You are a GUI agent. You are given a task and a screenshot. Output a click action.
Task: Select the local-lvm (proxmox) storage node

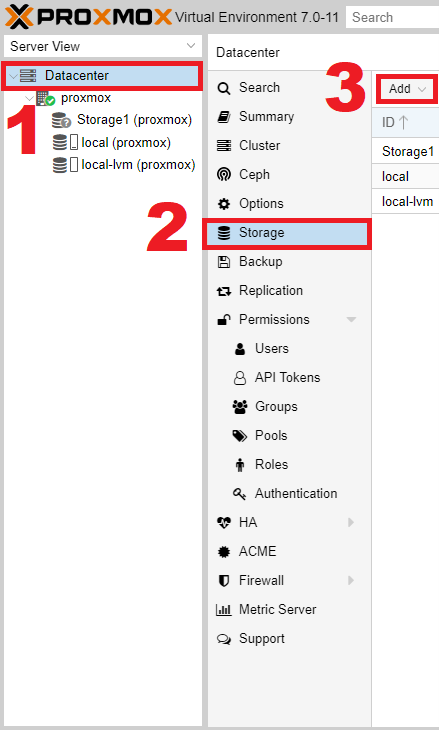(124, 165)
